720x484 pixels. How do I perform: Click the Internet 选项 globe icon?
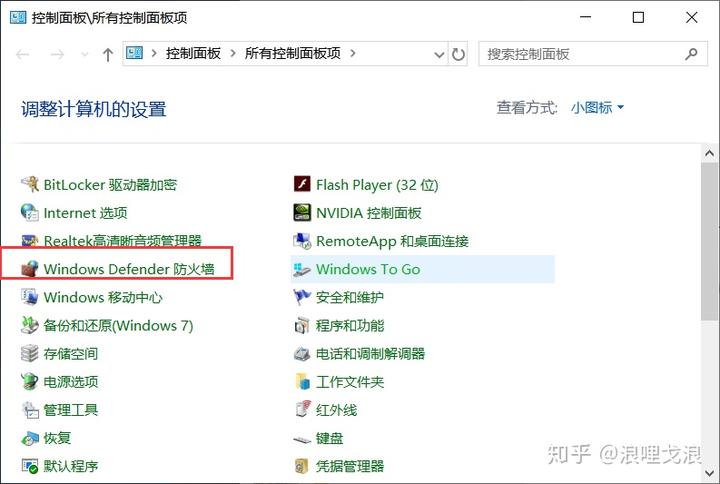click(30, 213)
